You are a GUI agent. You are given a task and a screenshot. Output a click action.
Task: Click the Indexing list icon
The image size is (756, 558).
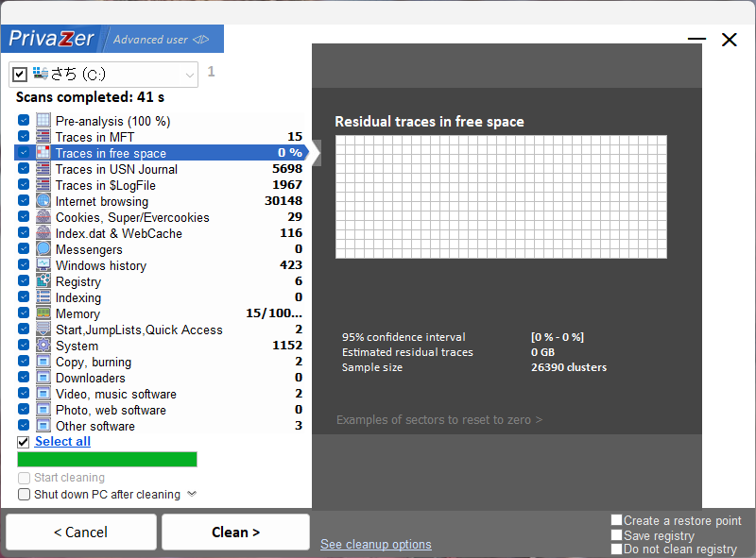point(43,296)
